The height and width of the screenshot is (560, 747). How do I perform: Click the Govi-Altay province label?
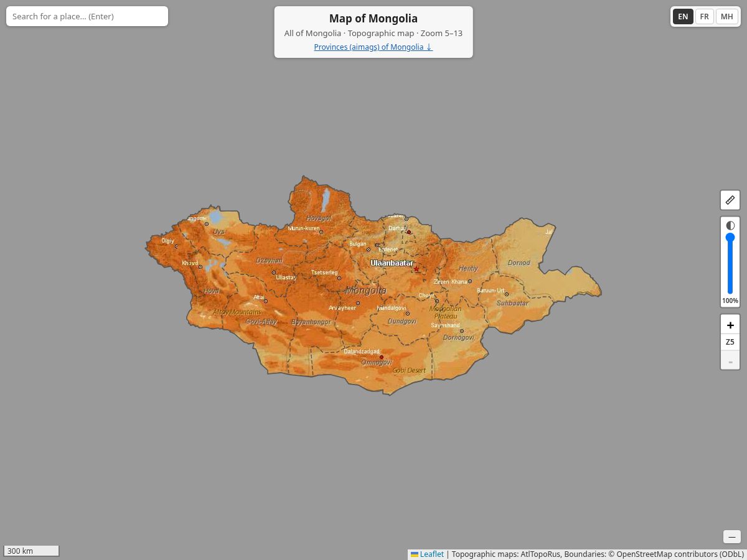tap(261, 322)
